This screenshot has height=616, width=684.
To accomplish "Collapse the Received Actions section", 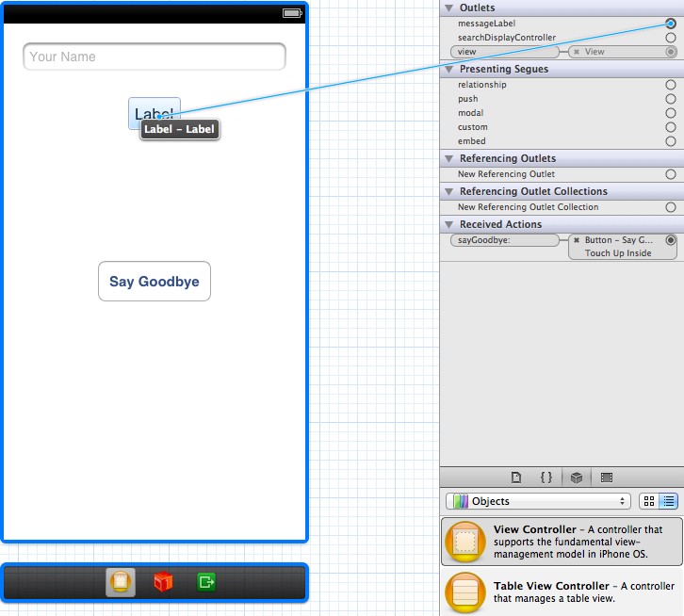I will pyautogui.click(x=448, y=225).
